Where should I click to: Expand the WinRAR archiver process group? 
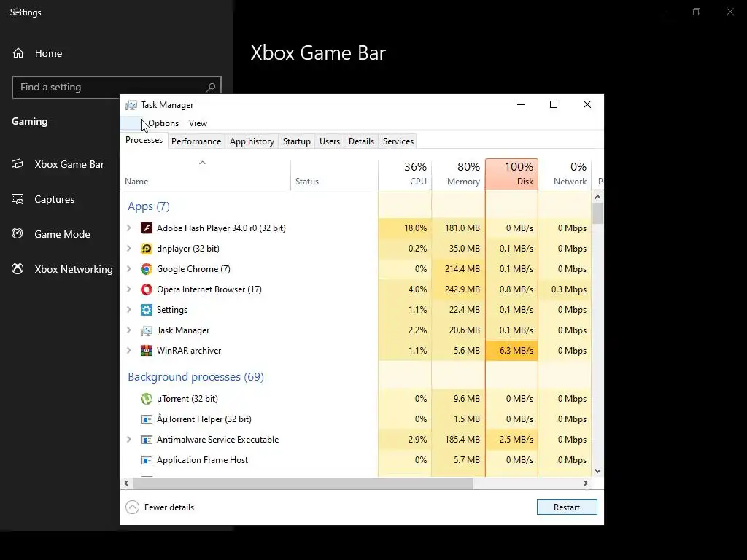[129, 351]
